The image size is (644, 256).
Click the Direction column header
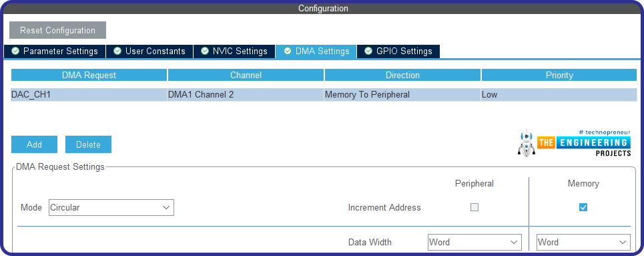click(x=402, y=75)
